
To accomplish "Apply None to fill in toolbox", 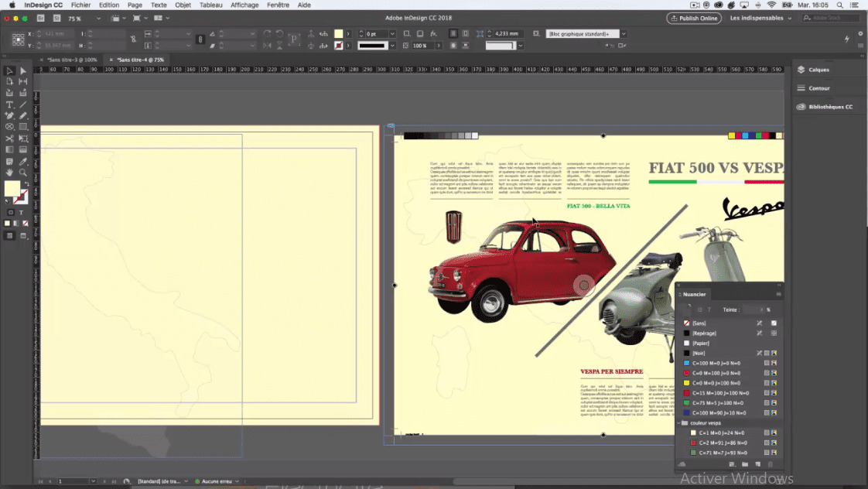I will (24, 224).
